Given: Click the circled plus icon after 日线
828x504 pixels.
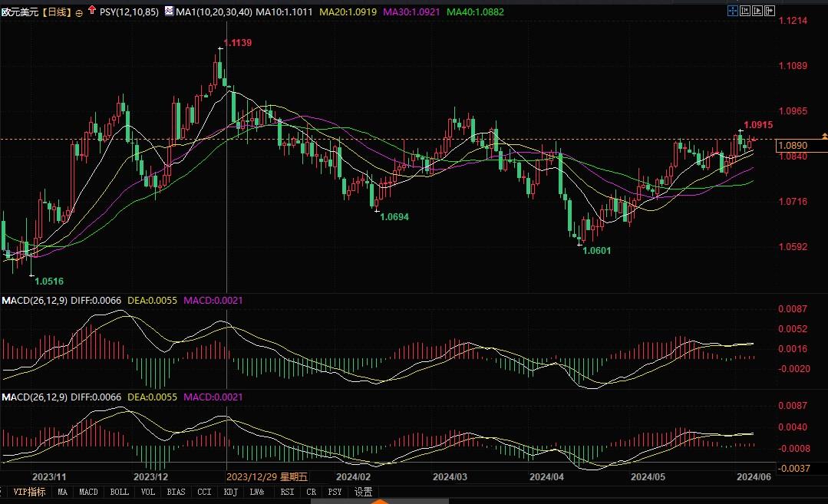Looking at the screenshot, I should point(79,13).
